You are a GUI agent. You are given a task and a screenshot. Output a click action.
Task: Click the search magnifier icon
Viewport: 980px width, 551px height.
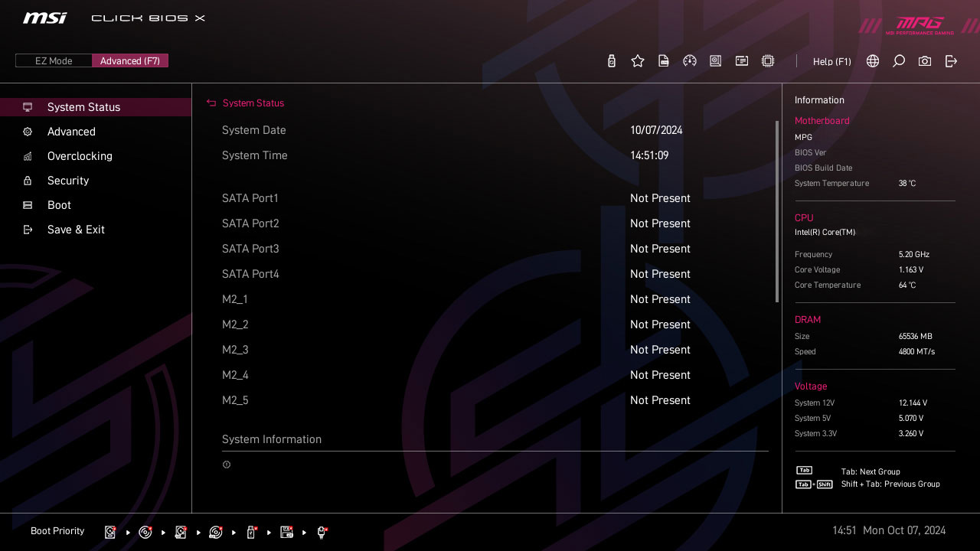pyautogui.click(x=899, y=61)
